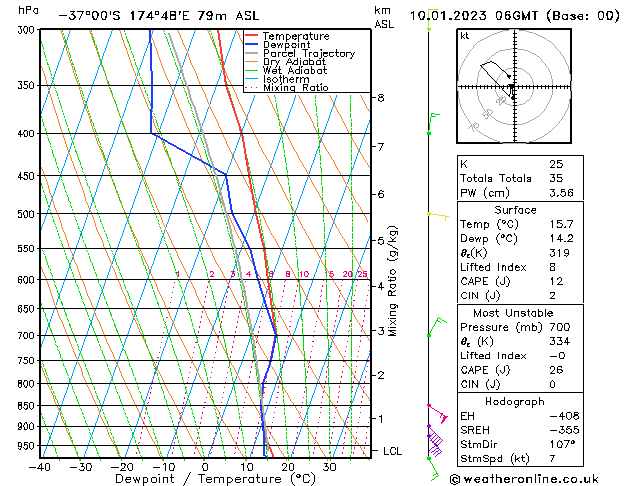
Task: Click the 'Parcel Trajectory' legend label
Action: click(x=309, y=54)
